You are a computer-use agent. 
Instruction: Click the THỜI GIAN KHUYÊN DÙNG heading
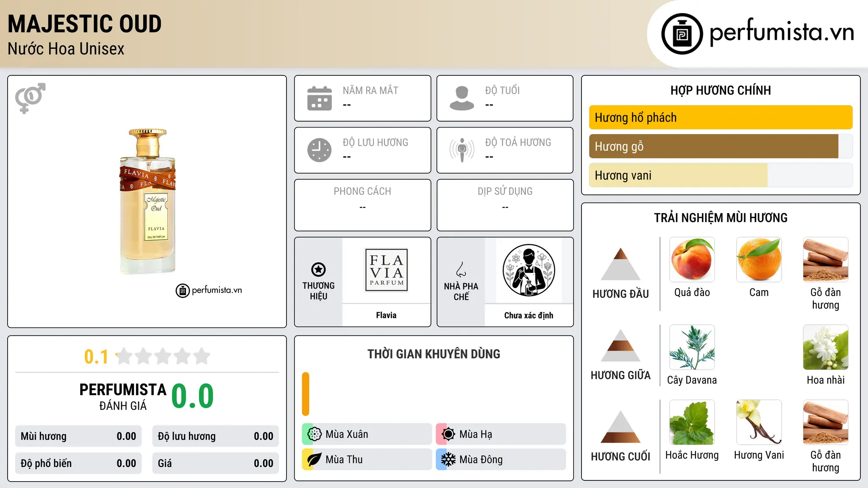[x=434, y=354]
